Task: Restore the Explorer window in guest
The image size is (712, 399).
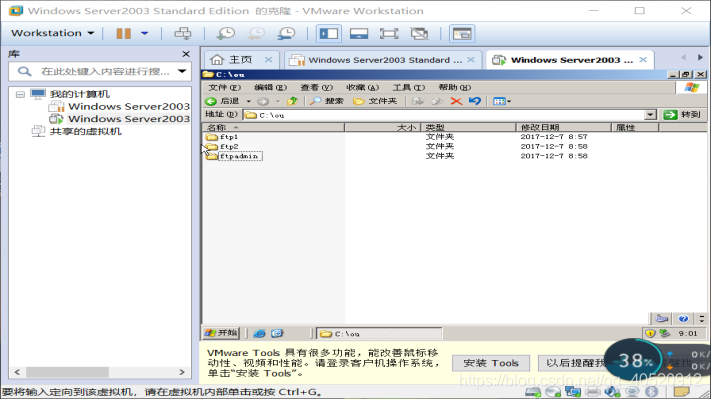Action: 686,74
